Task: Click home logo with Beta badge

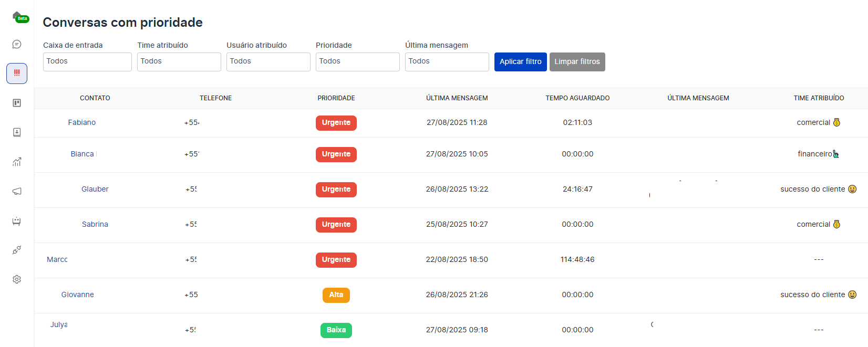Action: click(x=18, y=16)
